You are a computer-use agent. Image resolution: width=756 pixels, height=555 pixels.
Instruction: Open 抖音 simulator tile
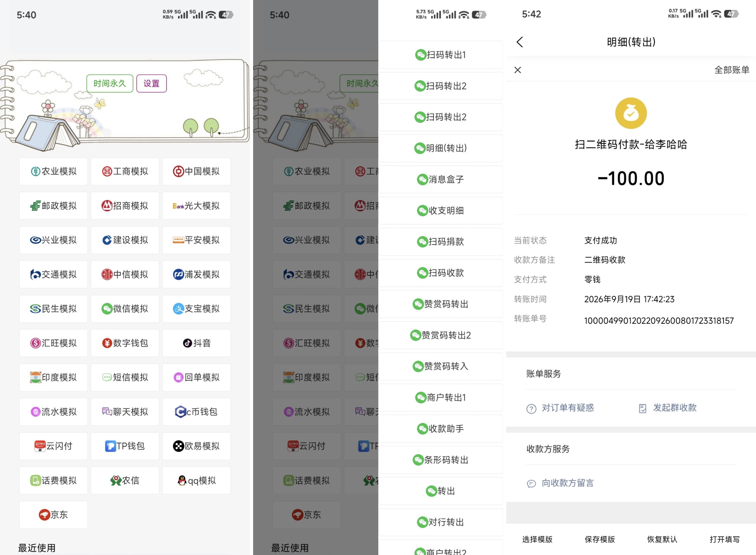[197, 343]
